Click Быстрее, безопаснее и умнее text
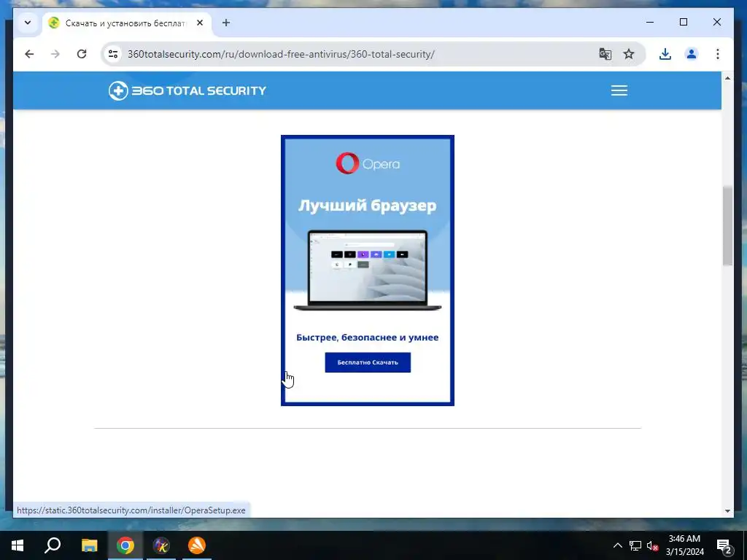Image resolution: width=747 pixels, height=560 pixels. click(368, 337)
